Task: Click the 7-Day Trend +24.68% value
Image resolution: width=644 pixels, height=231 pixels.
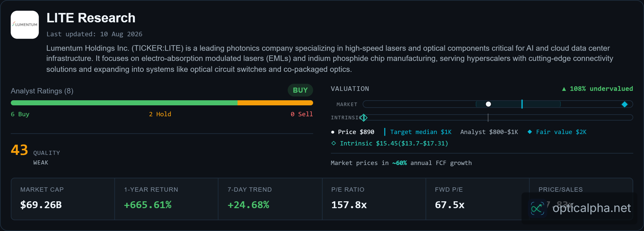Action: tap(248, 205)
